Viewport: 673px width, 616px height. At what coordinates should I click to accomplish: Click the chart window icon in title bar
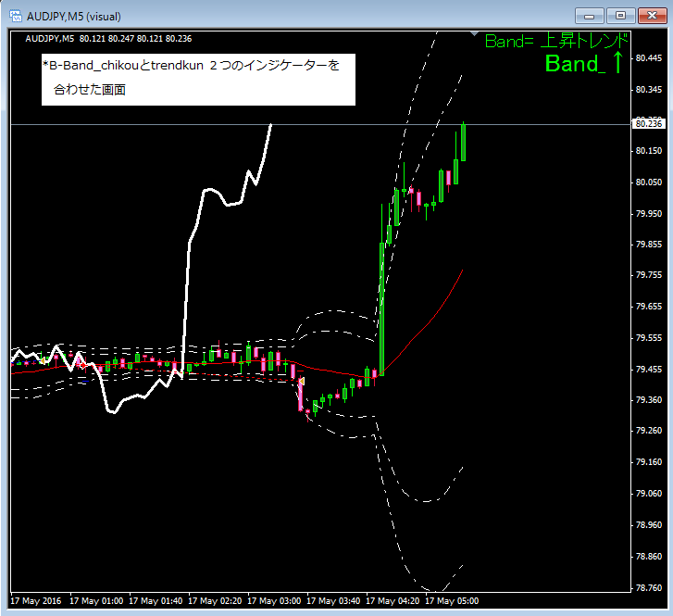click(x=16, y=17)
